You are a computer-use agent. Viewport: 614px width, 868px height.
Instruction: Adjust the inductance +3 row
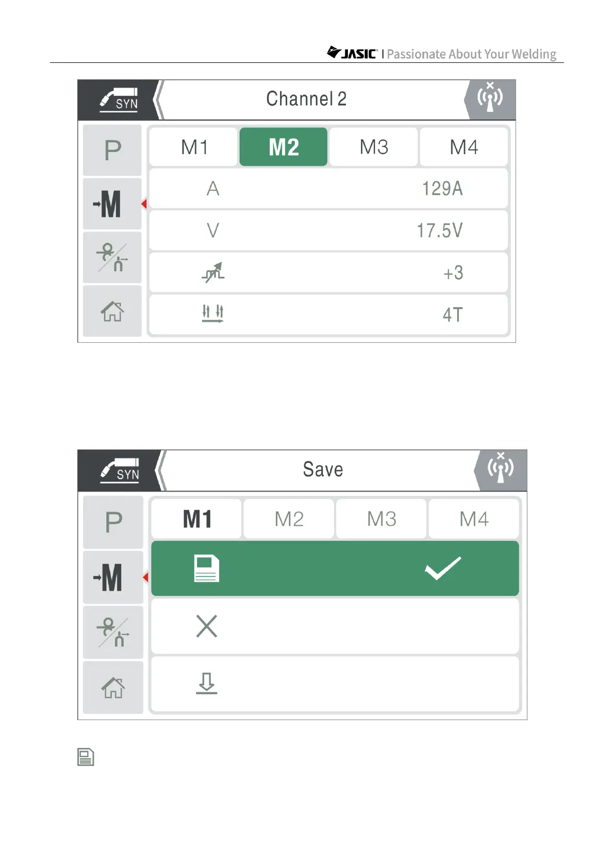pos(328,273)
